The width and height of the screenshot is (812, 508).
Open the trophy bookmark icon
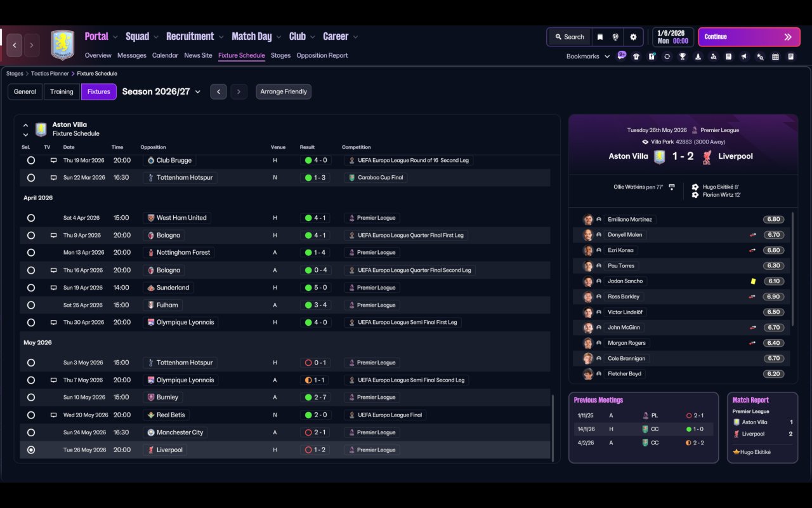pos(683,57)
